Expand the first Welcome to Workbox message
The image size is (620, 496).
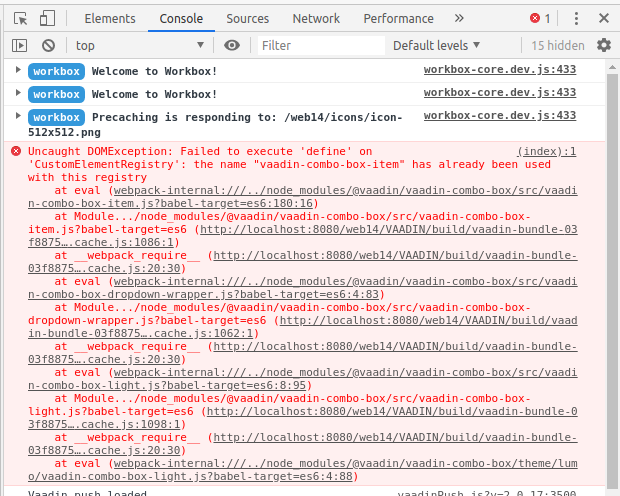tap(18, 70)
